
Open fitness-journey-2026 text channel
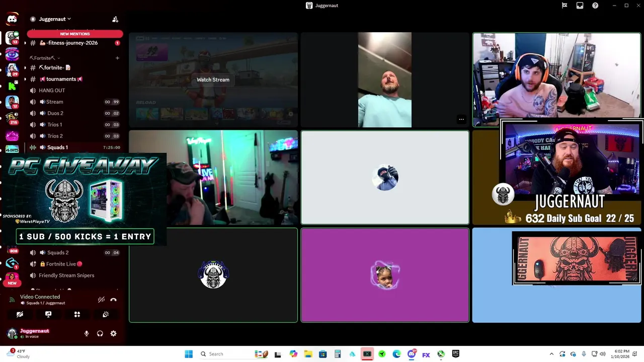[74, 43]
